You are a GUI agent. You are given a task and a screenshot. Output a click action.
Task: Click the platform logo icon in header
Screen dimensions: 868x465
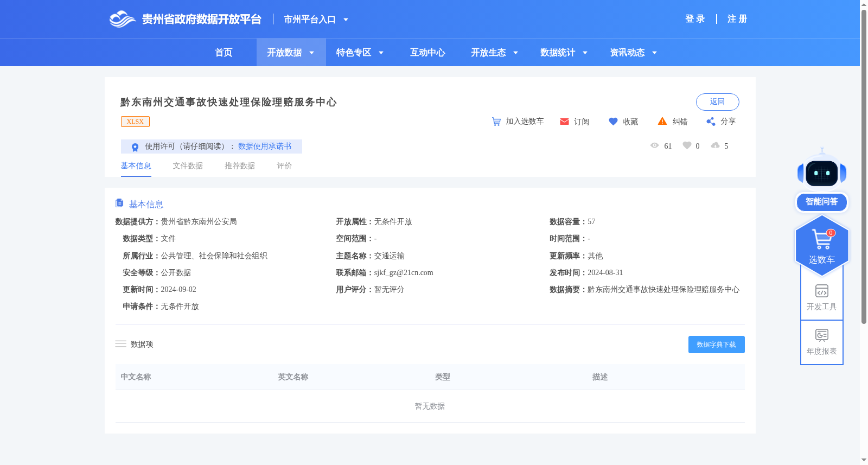point(122,19)
